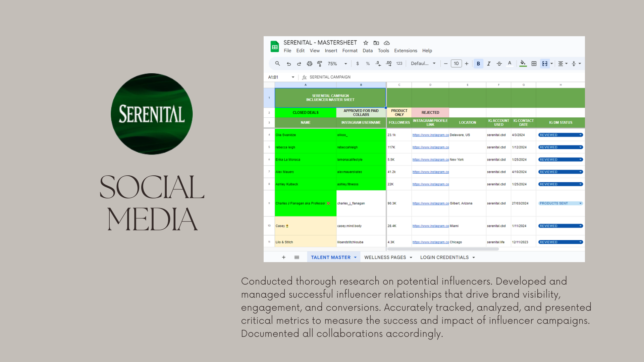
Task: Click the move to folder icon
Action: click(x=376, y=43)
